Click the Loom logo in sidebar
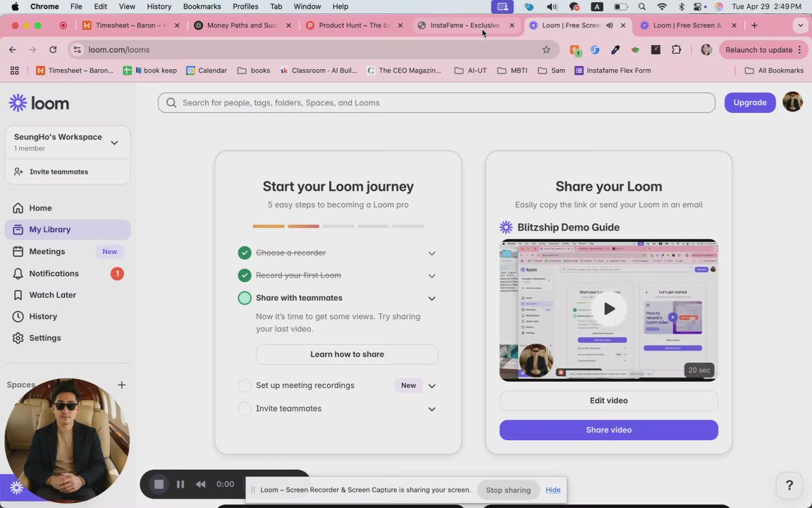Image resolution: width=812 pixels, height=508 pixels. click(39, 103)
